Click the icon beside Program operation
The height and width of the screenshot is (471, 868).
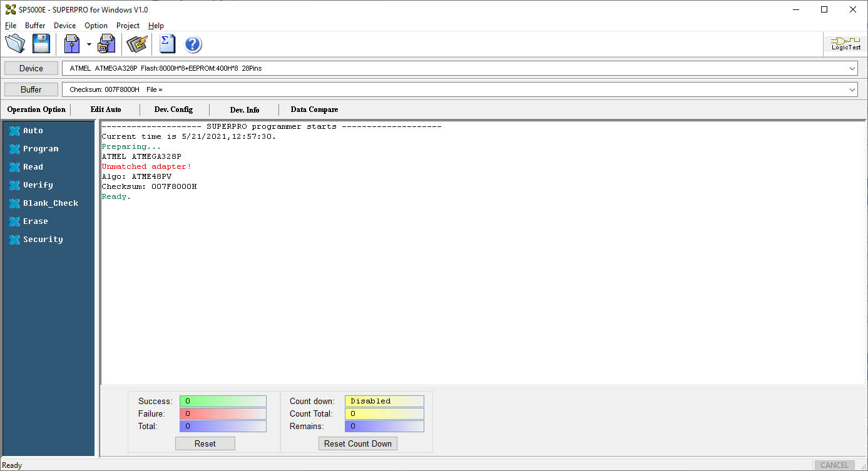coord(14,149)
